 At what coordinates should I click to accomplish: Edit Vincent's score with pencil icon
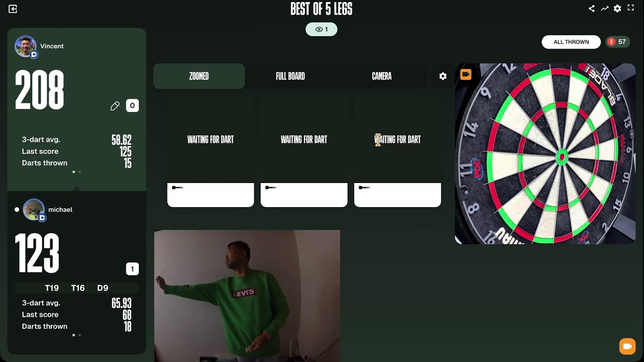coord(115,106)
